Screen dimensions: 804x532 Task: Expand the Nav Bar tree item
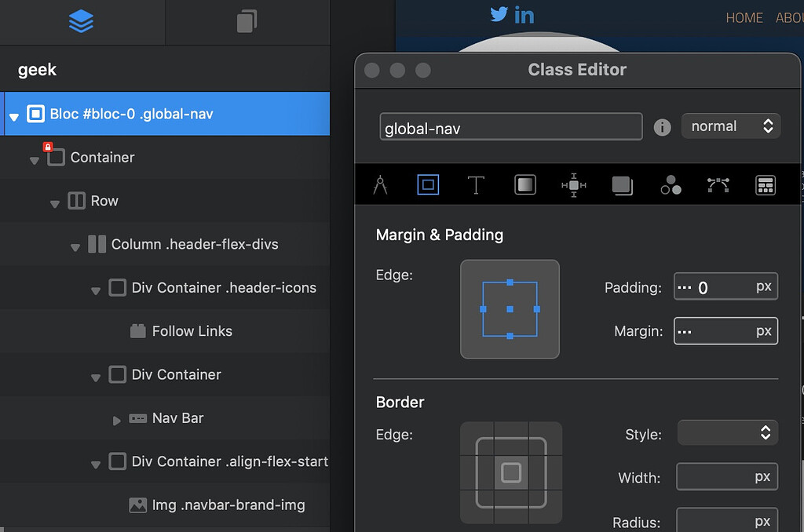116,418
